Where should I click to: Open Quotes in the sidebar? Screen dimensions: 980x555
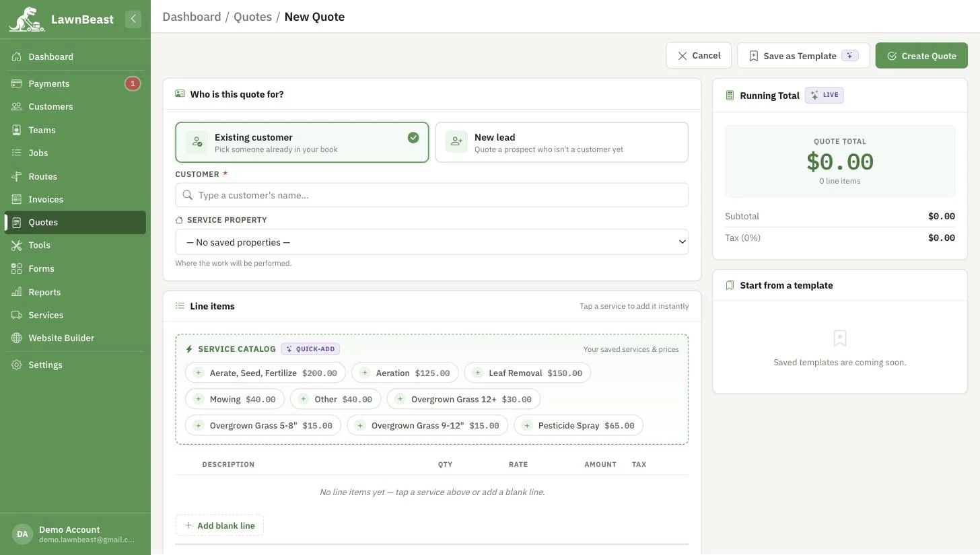click(x=75, y=222)
